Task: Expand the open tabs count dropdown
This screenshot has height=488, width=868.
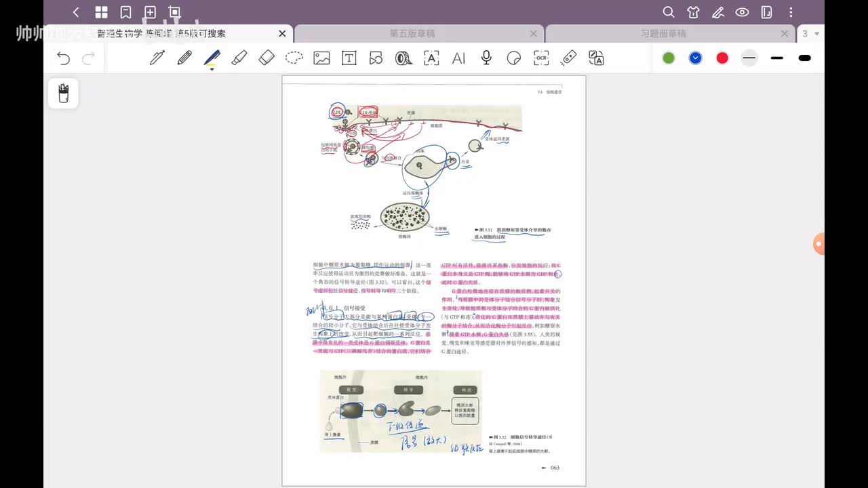Action: pos(811,34)
